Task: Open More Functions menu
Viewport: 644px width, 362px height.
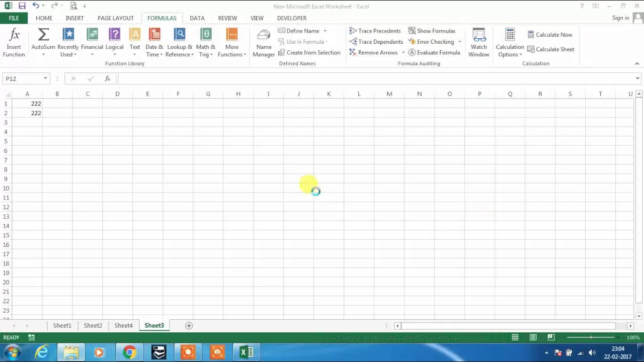Action: click(232, 43)
